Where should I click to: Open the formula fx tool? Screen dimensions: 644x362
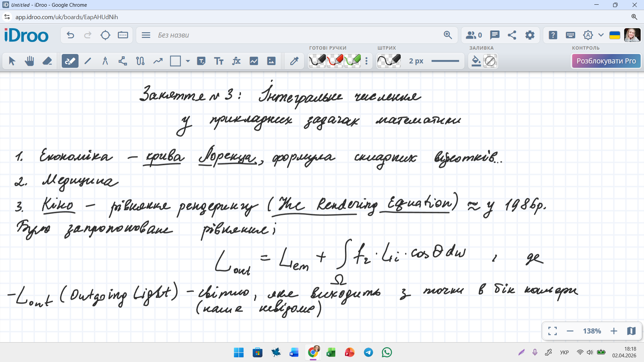[x=236, y=61]
